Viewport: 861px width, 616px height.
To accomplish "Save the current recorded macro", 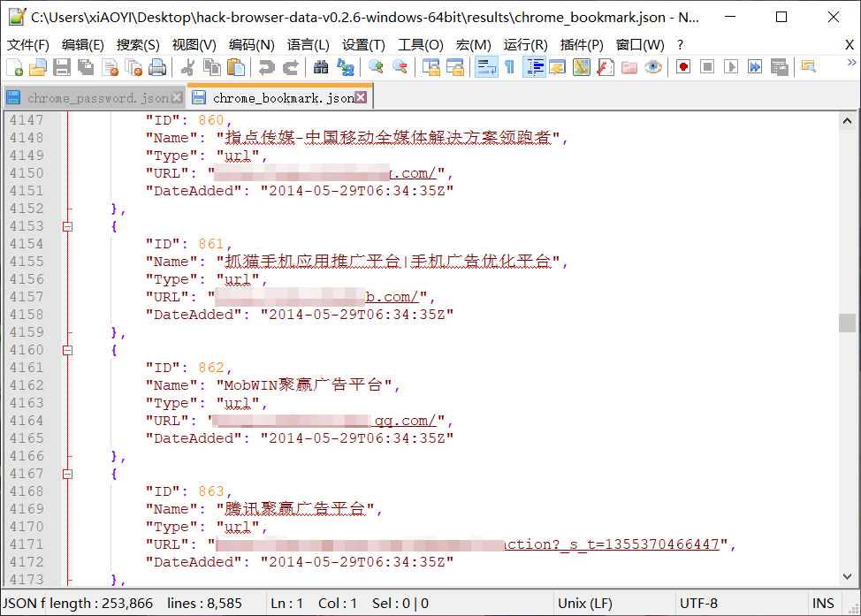I will pos(779,67).
